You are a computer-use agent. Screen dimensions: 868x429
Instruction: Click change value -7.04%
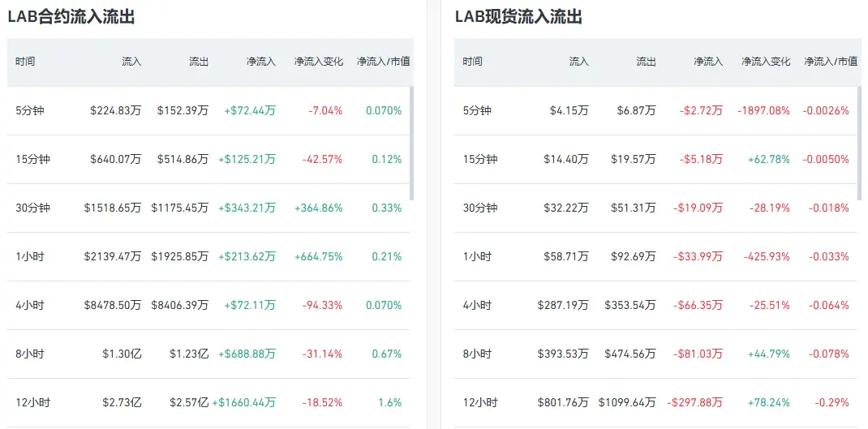tap(325, 111)
